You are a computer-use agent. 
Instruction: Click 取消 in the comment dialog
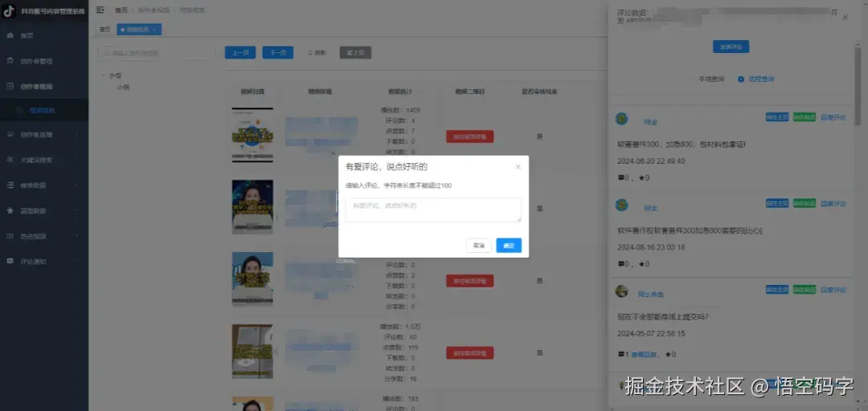tap(479, 246)
